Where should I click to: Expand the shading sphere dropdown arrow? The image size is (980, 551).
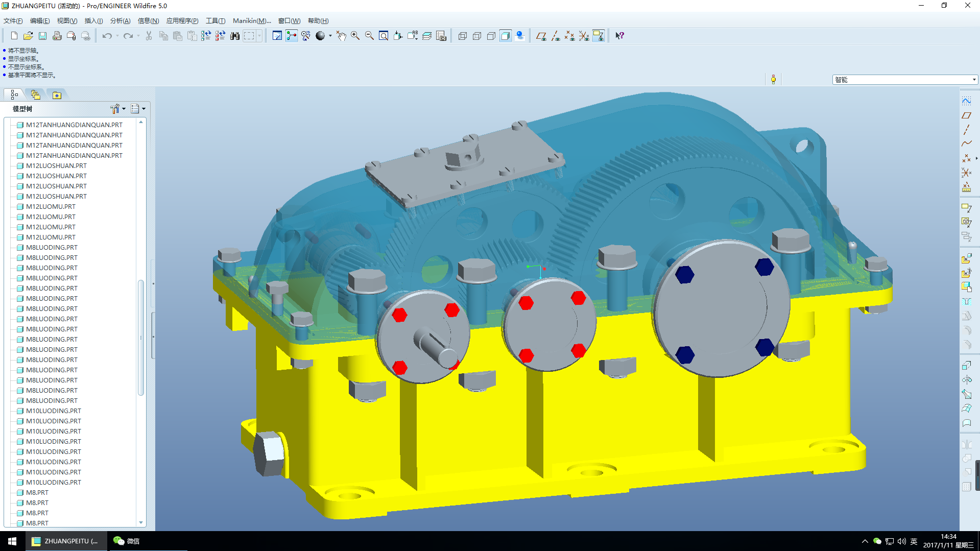pyautogui.click(x=330, y=36)
